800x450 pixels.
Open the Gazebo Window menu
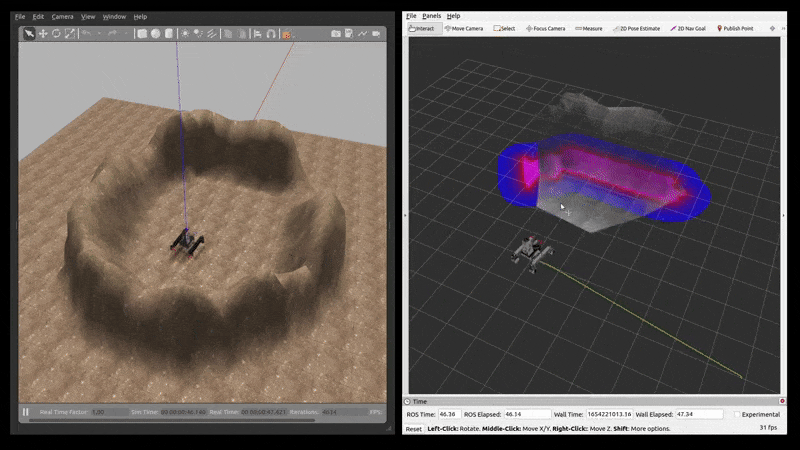coord(114,16)
